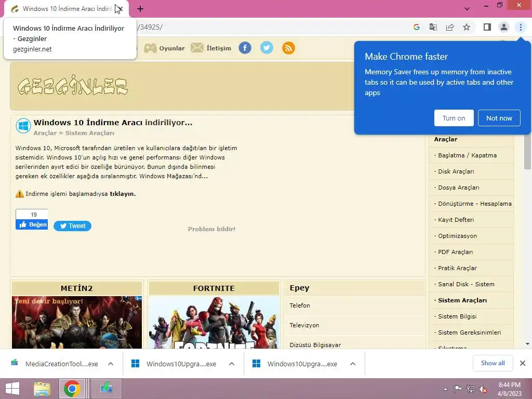
Task: Click the tıklayın download link
Action: tap(123, 194)
